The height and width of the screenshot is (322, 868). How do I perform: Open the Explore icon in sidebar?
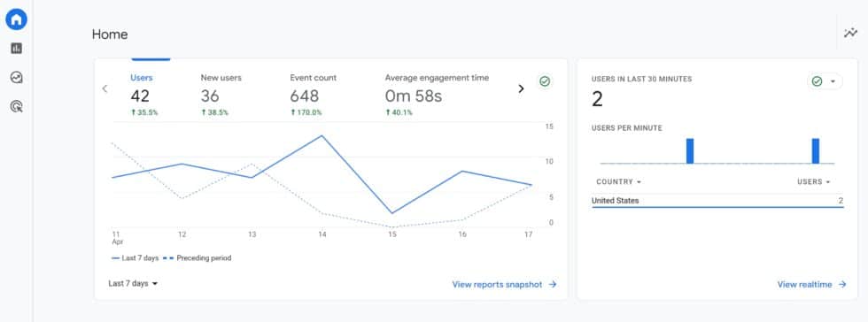tap(17, 78)
